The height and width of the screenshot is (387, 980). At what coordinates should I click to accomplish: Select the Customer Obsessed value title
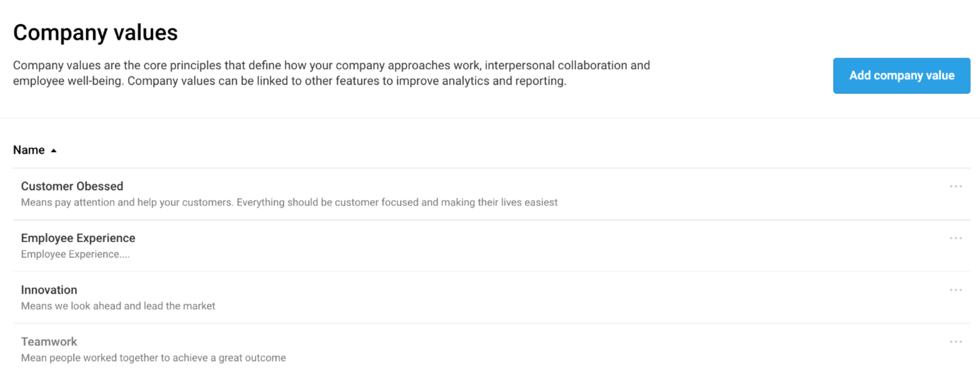pyautogui.click(x=72, y=186)
